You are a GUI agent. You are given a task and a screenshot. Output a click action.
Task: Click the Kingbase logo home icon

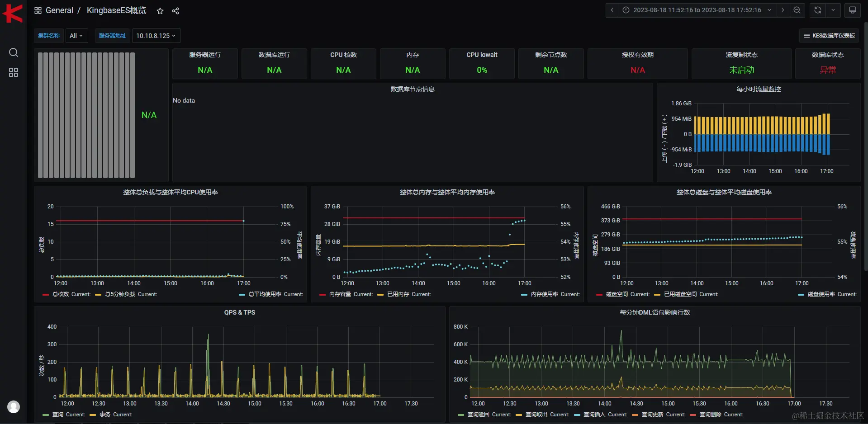pyautogui.click(x=13, y=13)
